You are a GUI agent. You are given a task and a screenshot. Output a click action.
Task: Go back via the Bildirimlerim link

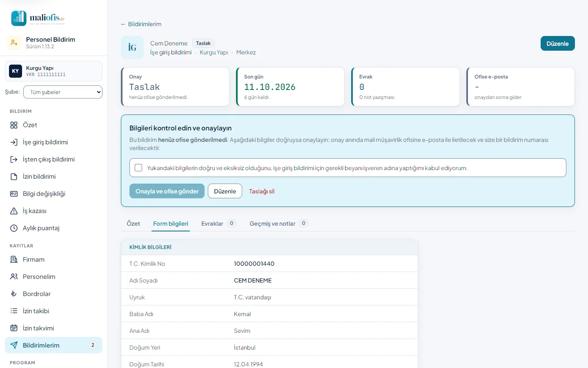click(141, 24)
